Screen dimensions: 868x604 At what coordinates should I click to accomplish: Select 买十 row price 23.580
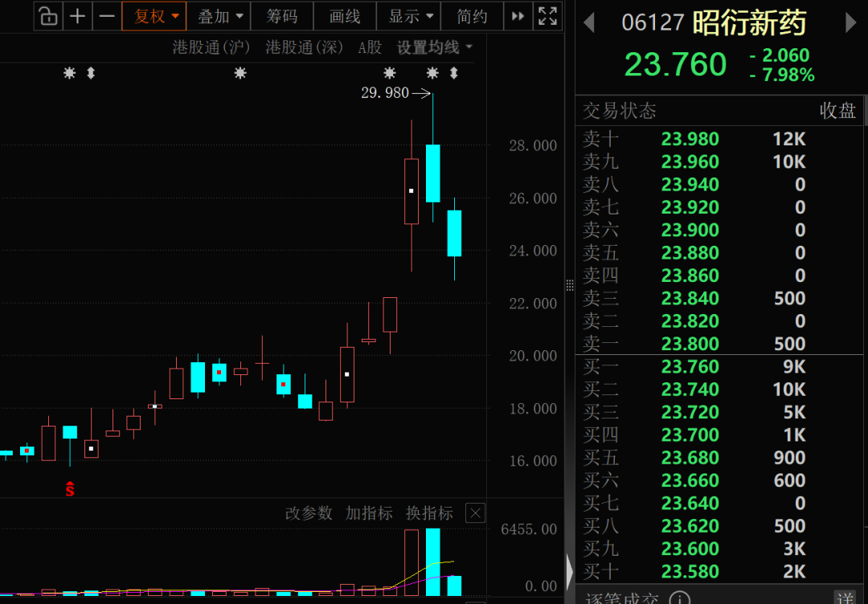690,571
